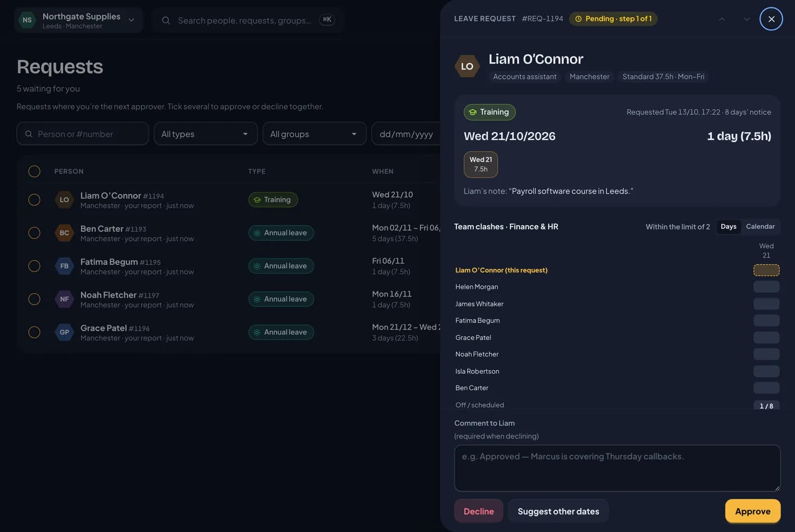The height and width of the screenshot is (532, 795).
Task: Focus the Comment to Liam text area
Action: (x=617, y=468)
